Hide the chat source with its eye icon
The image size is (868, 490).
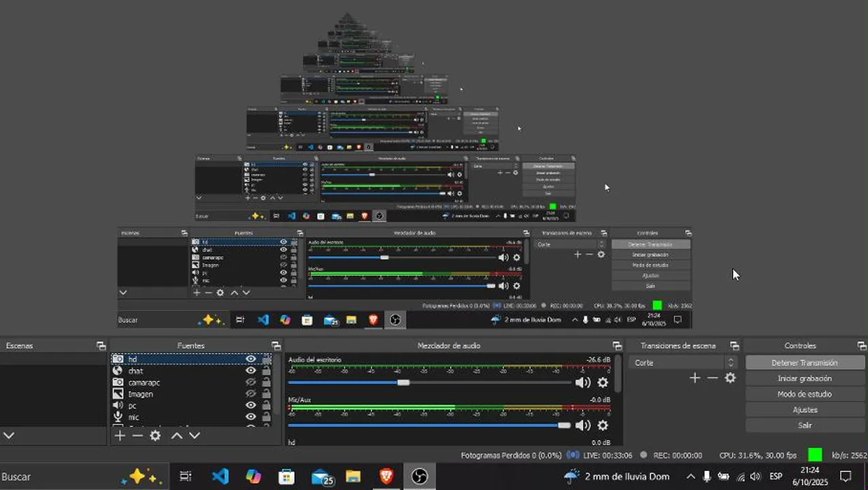point(251,370)
